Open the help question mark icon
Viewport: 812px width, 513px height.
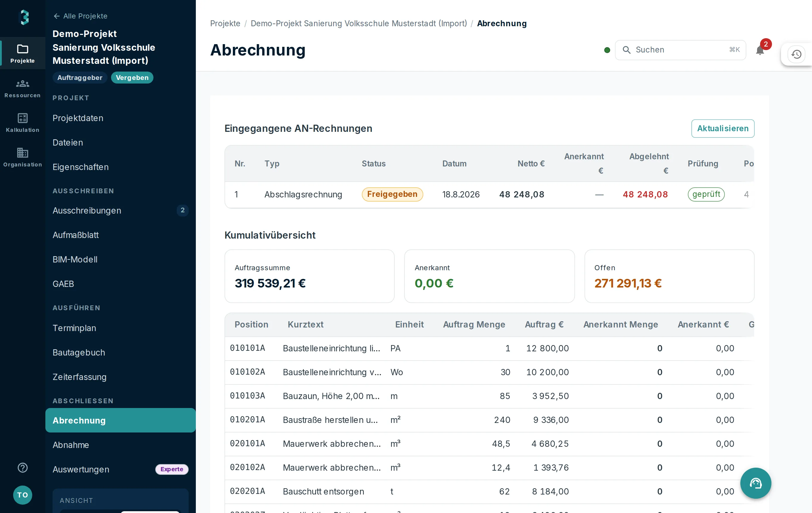[23, 468]
